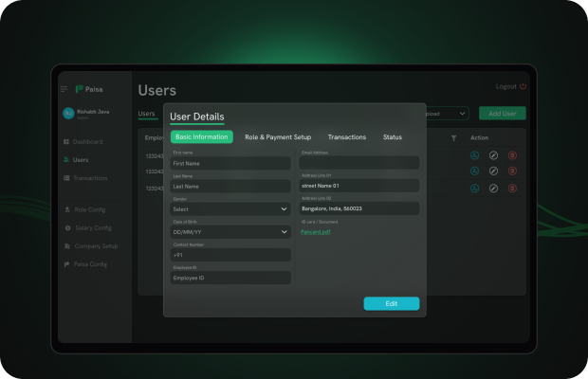Open the Pancard.pdf document link
This screenshot has height=379, width=588.
coord(315,231)
